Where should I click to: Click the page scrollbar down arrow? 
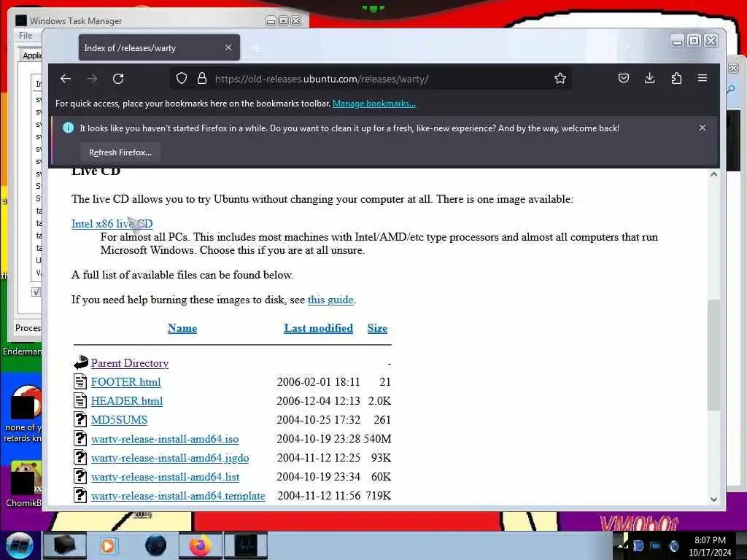coord(713,499)
